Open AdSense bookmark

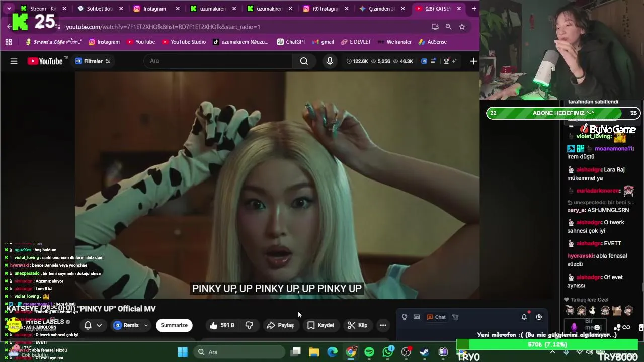coord(432,42)
